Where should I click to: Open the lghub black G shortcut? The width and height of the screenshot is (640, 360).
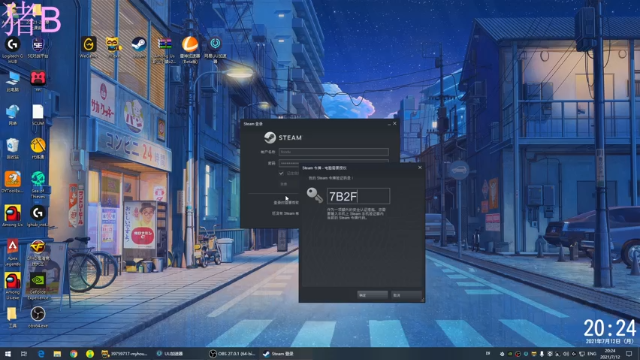point(38,213)
